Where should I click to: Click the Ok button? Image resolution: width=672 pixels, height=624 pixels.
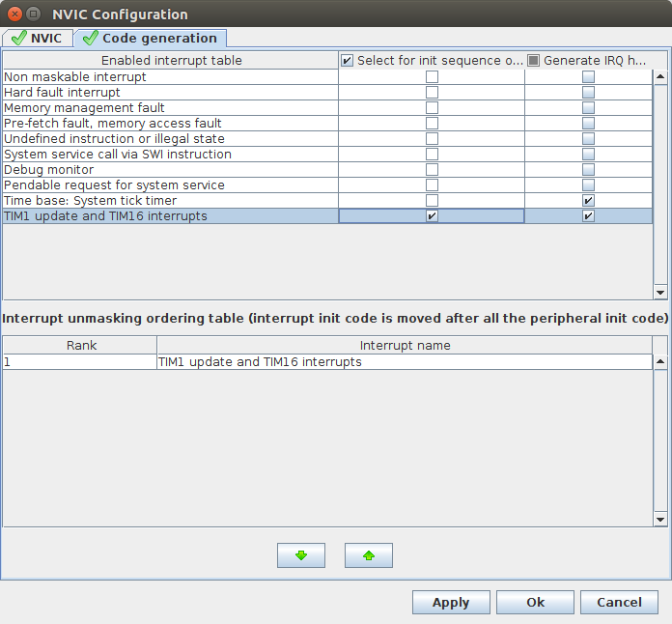(x=535, y=603)
